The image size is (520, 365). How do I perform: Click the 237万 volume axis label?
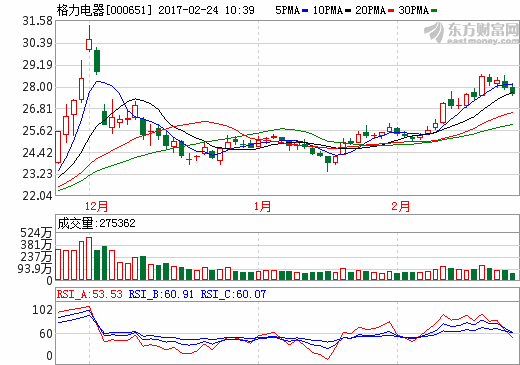coord(36,257)
